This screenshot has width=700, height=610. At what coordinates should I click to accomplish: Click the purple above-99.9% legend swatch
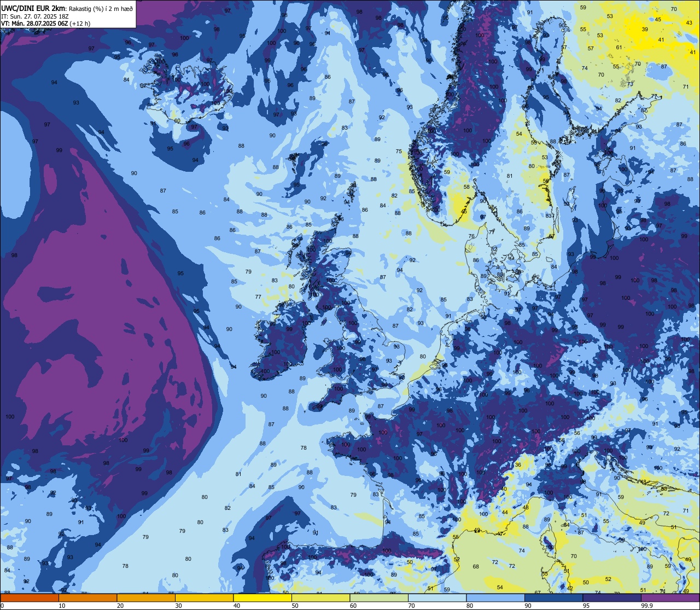pos(670,597)
